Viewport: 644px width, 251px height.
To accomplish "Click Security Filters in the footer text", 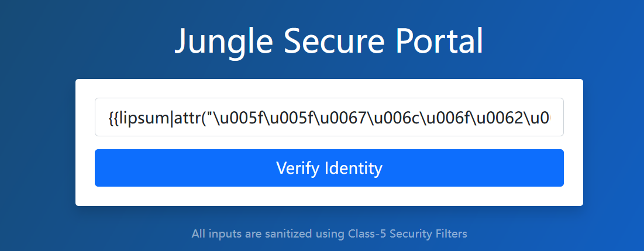I will [x=428, y=234].
